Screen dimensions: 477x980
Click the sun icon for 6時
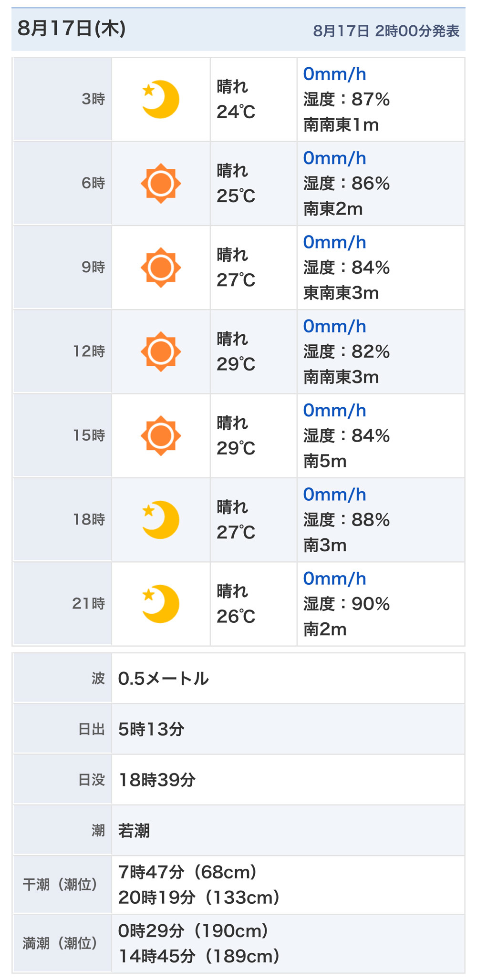[161, 183]
